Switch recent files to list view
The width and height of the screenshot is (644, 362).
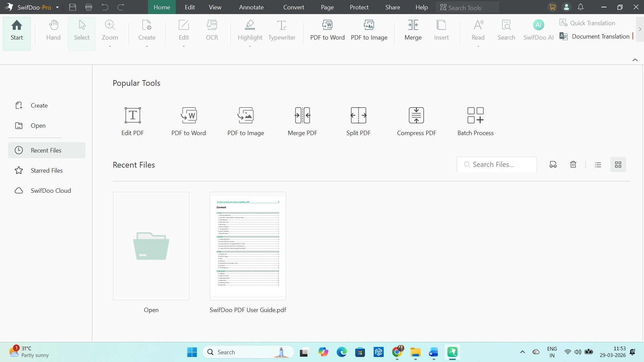(598, 164)
